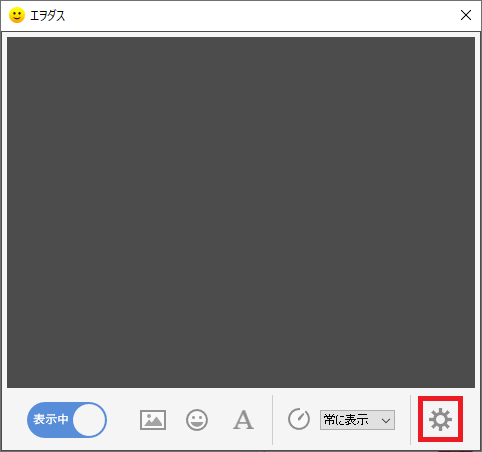Pick a stamp via the grinning face button
This screenshot has height=452, width=482.
197,420
